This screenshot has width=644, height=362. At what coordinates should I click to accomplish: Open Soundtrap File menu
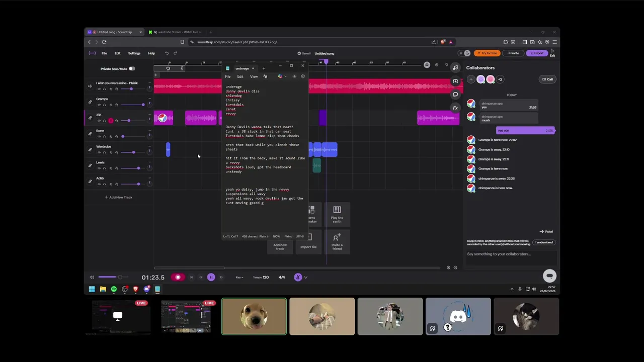pos(104,53)
